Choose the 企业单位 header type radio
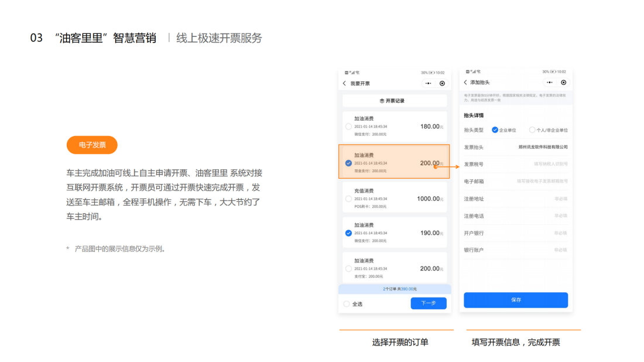 coord(495,130)
